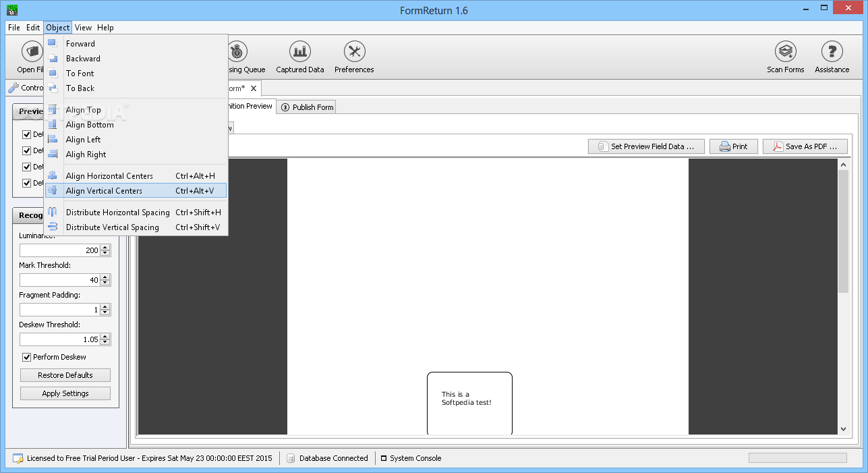
Task: Launch Scan Forms from the toolbar
Action: (x=786, y=51)
